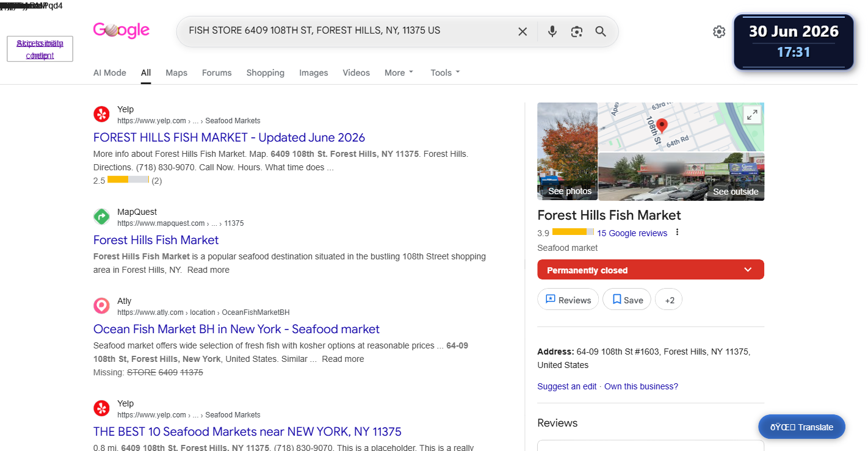The width and height of the screenshot is (868, 451).
Task: Open the See outside street view thumbnail
Action: (x=681, y=176)
